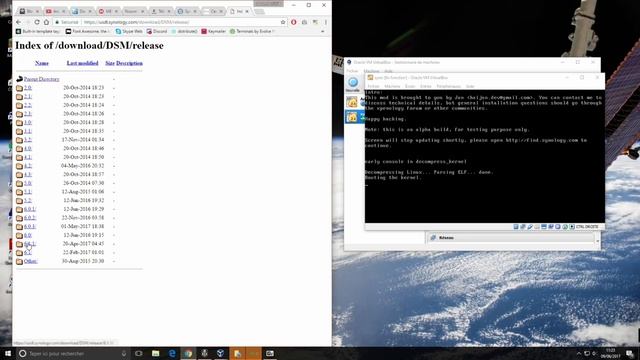
Task: Click the red Opera-style extension icon
Action: point(293,22)
